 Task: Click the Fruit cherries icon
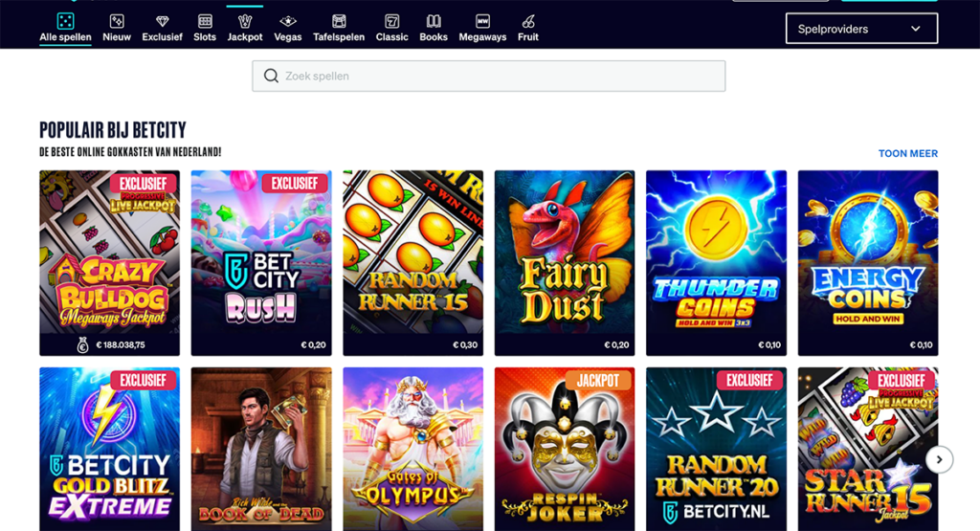(x=528, y=21)
